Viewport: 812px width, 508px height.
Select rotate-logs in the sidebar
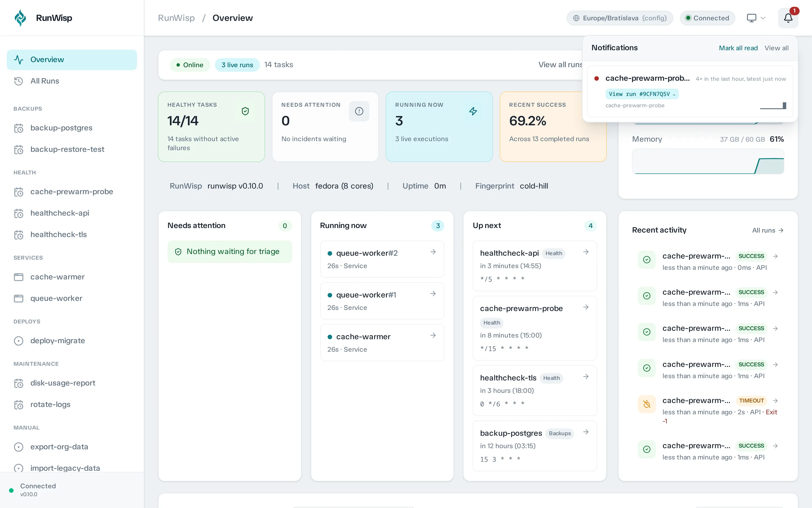click(72, 405)
